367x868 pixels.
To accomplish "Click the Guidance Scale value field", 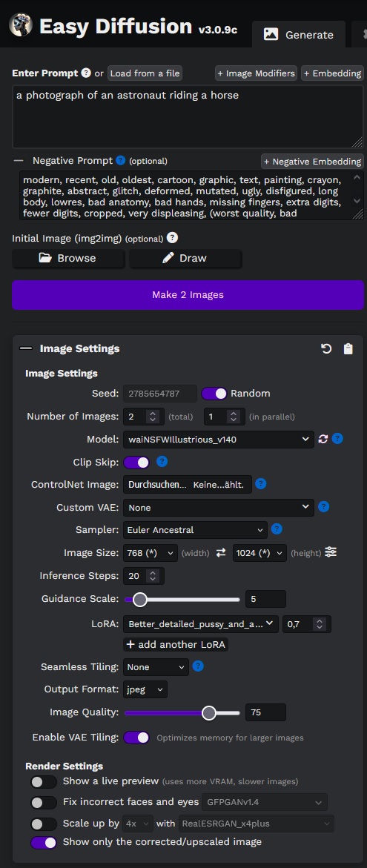I will click(x=265, y=599).
